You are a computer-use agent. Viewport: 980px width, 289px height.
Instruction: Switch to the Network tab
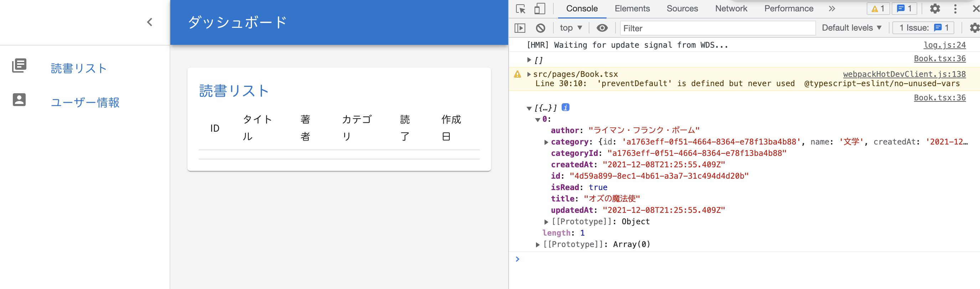coord(731,8)
